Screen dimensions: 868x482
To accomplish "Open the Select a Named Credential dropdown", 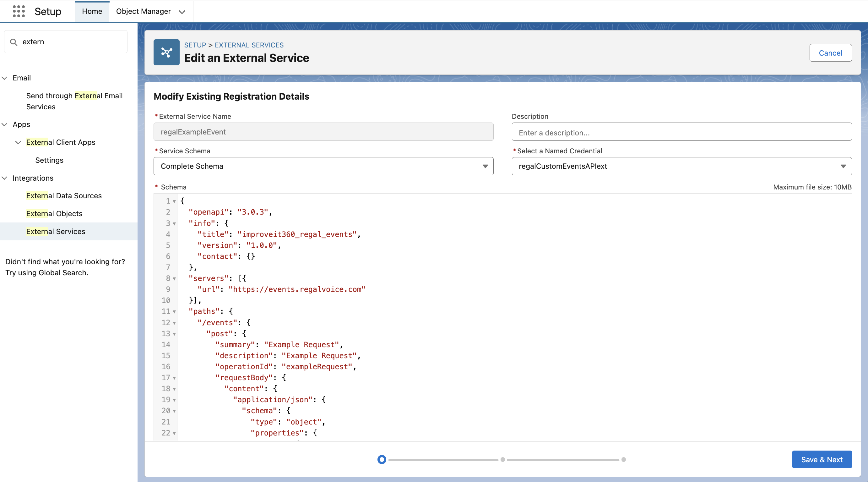I will tap(682, 166).
